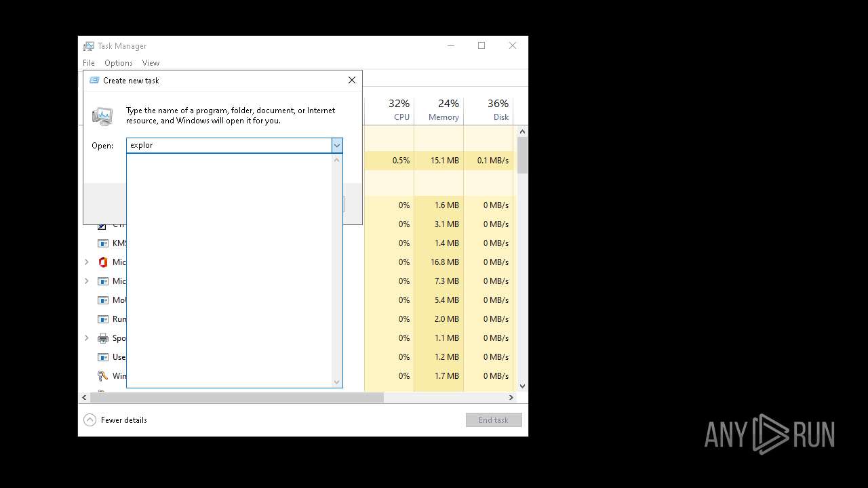Click dropdown list scroll down arrow
The width and height of the screenshot is (868, 488).
[x=336, y=382]
